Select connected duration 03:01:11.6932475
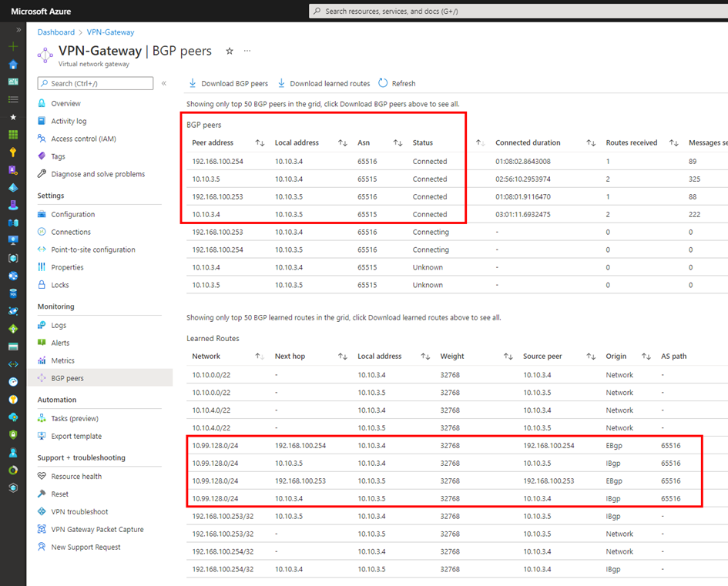Image resolution: width=728 pixels, height=586 pixels. [x=523, y=214]
